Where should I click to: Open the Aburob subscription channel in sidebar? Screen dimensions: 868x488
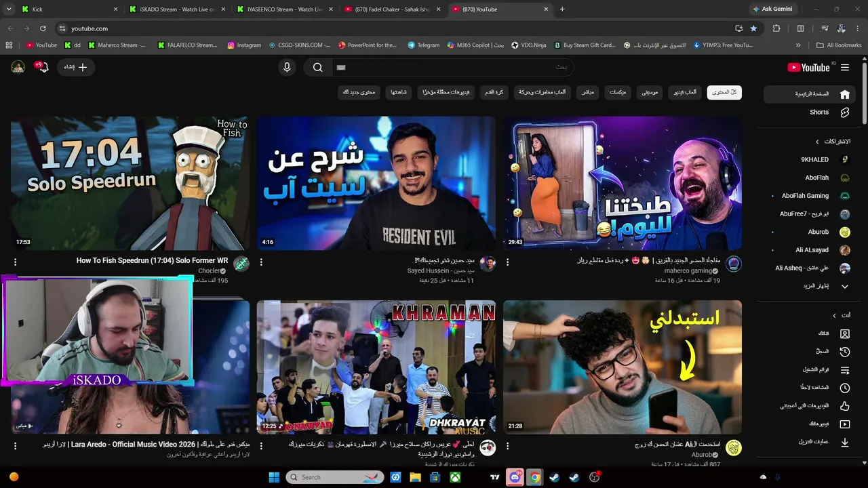(x=810, y=232)
